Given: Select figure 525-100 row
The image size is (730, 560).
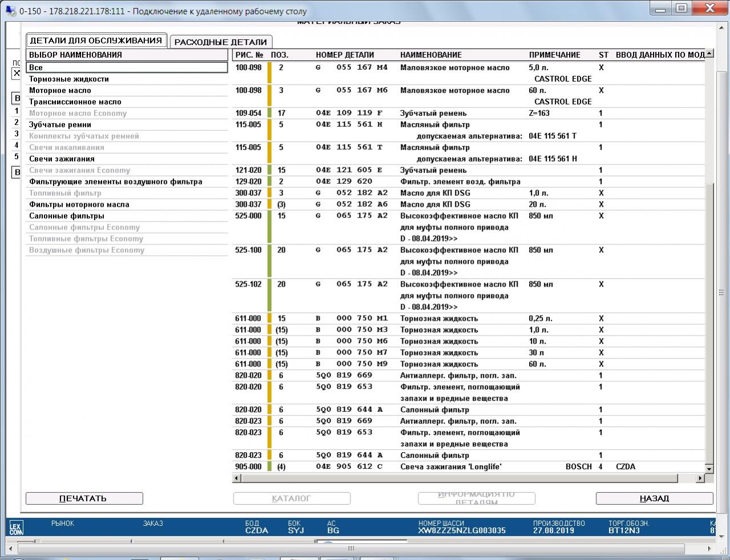Looking at the screenshot, I should (469, 261).
